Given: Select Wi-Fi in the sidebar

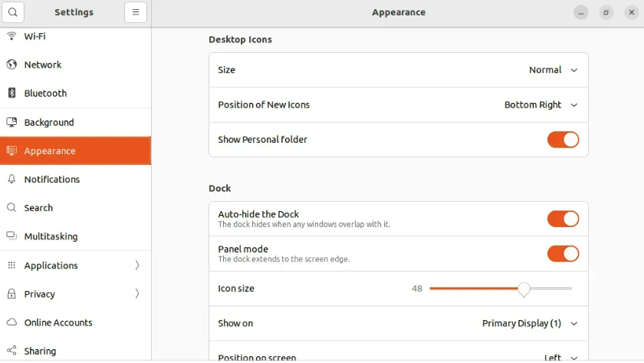Looking at the screenshot, I should pyautogui.click(x=35, y=36).
